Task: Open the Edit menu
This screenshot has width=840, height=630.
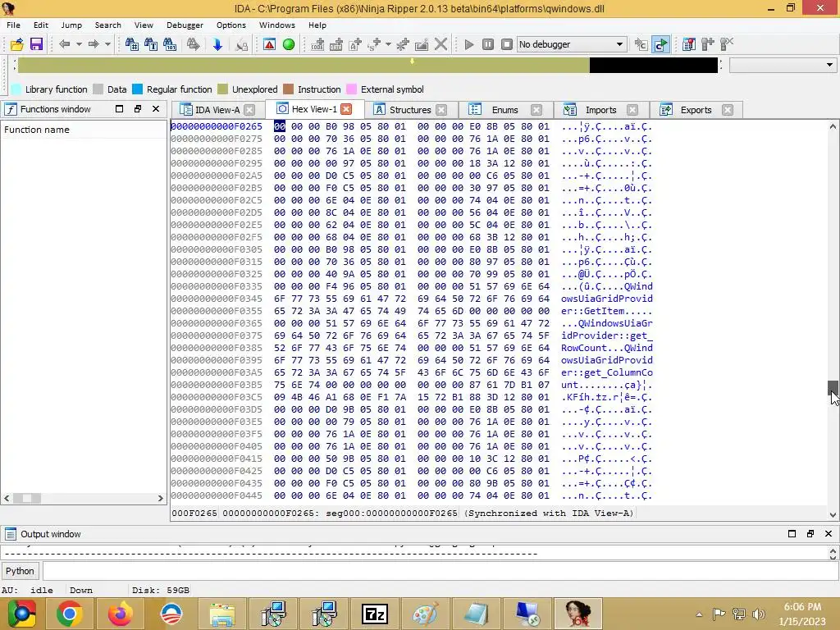Action: 41,25
